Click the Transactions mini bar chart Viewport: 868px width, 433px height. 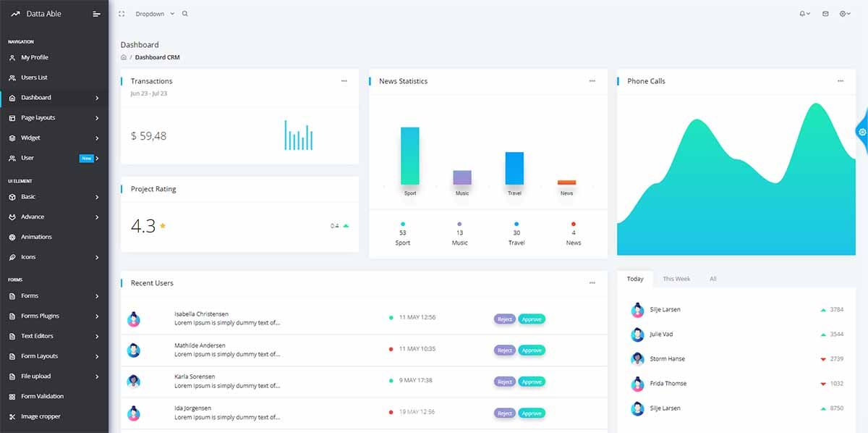point(299,135)
